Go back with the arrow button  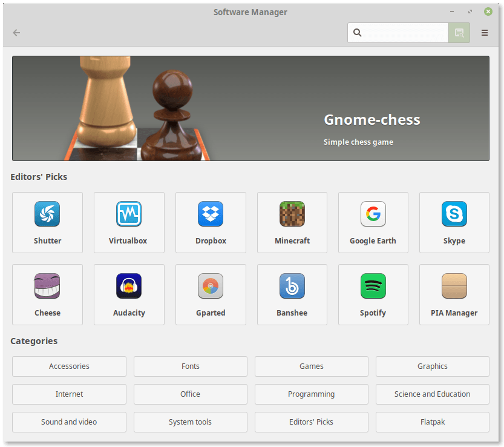(16, 33)
